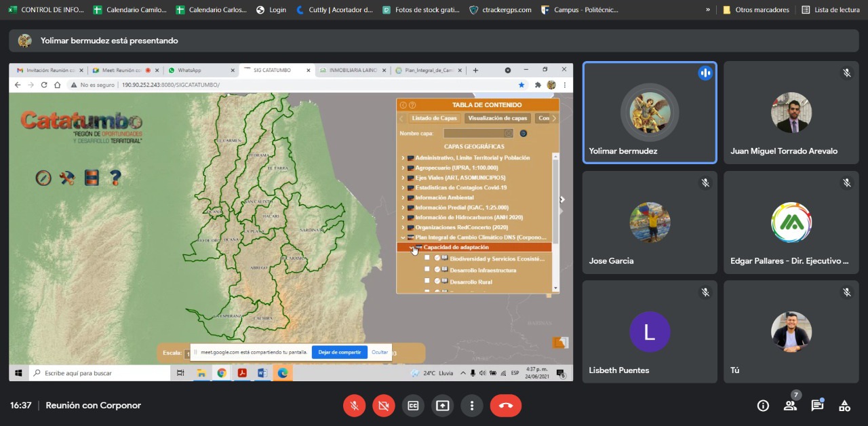Image resolution: width=868 pixels, height=426 pixels.
Task: Select the Capacidad de adaptación tree item
Action: (x=474, y=248)
